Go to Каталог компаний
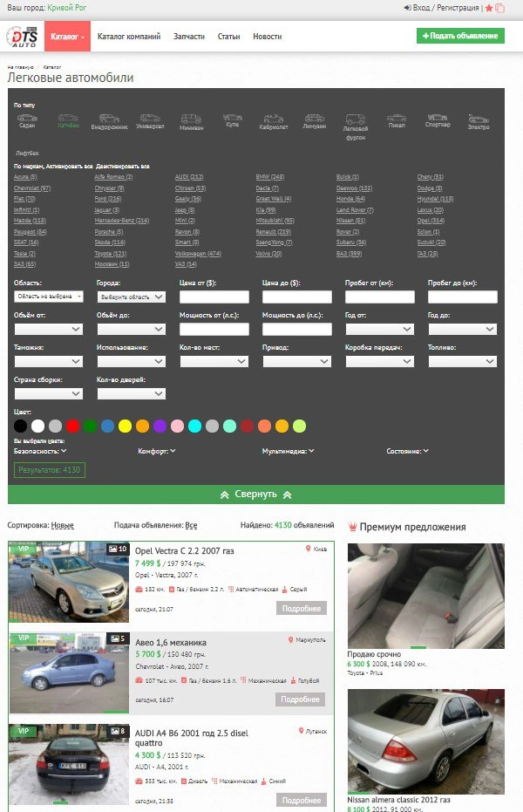523x812 pixels. coord(129,37)
